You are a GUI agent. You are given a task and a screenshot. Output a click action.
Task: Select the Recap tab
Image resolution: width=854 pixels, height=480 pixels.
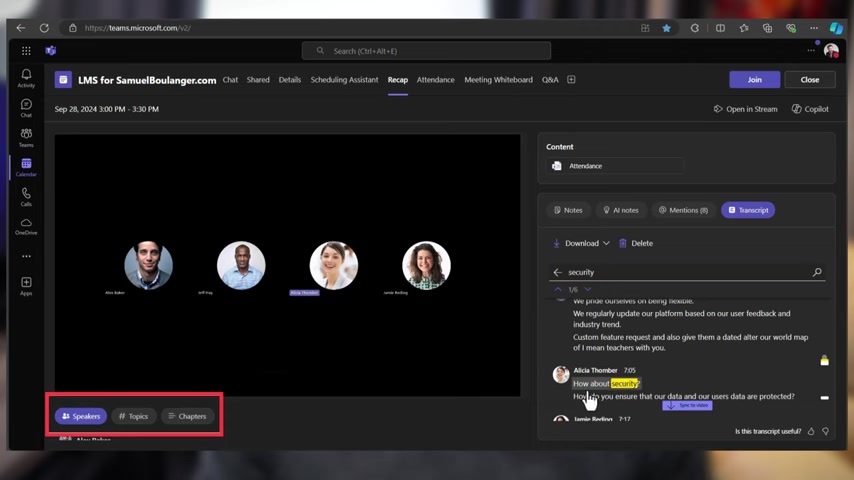398,80
